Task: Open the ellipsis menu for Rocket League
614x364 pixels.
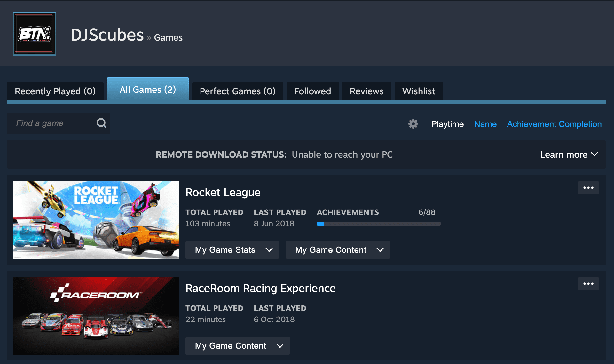Action: coord(588,188)
